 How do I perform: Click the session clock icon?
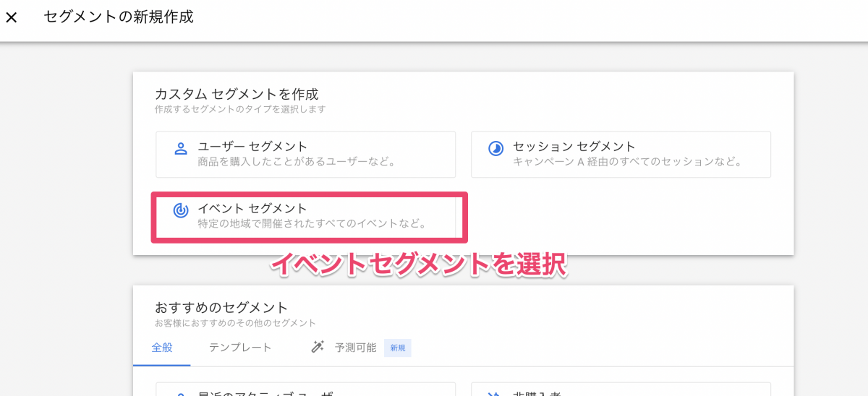click(x=495, y=149)
